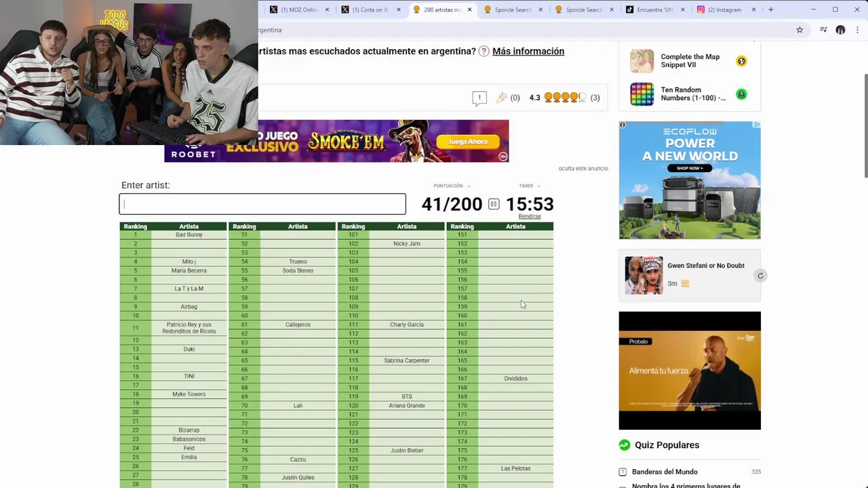Pause the quiz timer

tap(494, 204)
